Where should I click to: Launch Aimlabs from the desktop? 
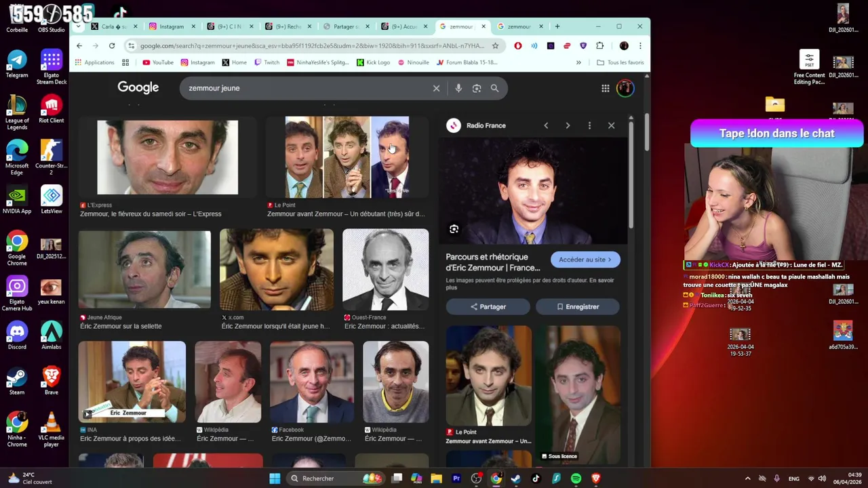pyautogui.click(x=52, y=336)
